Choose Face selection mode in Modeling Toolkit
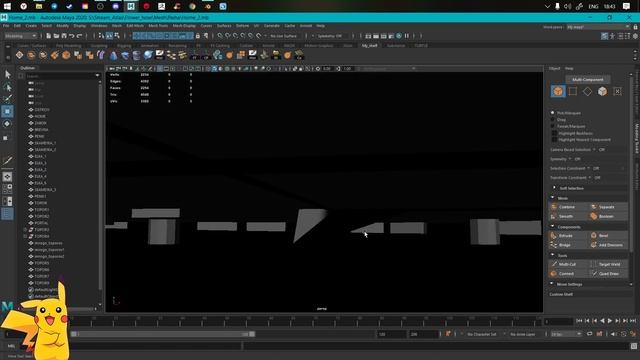Image resolution: width=640 pixels, height=360 pixels. 602,91
